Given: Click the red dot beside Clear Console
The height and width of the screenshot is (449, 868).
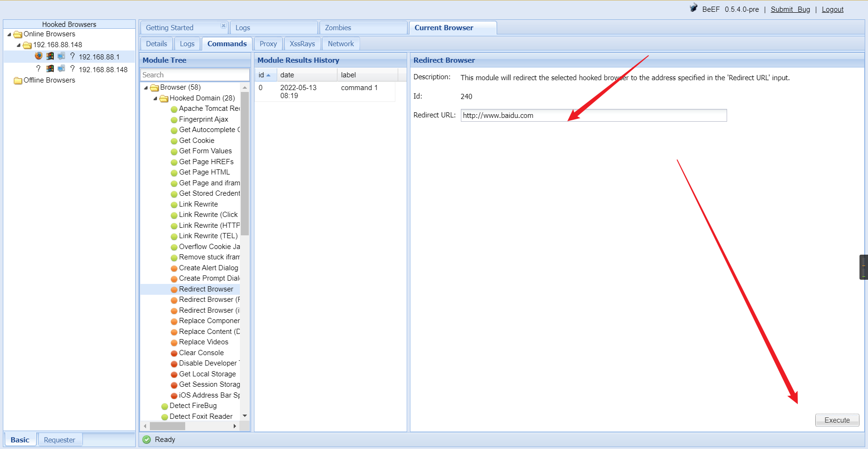Looking at the screenshot, I should 174,353.
